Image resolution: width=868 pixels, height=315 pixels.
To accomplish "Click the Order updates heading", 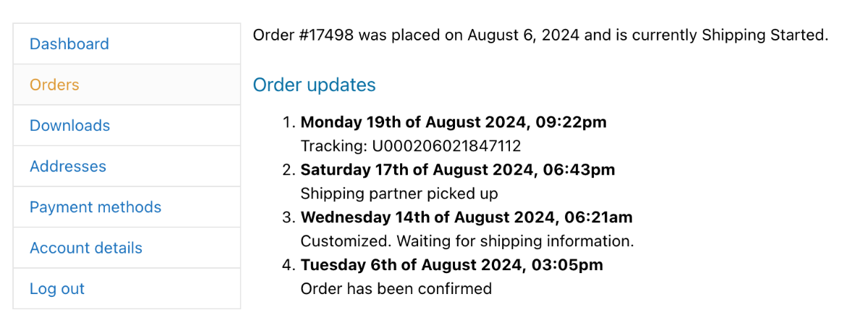I will point(315,85).
